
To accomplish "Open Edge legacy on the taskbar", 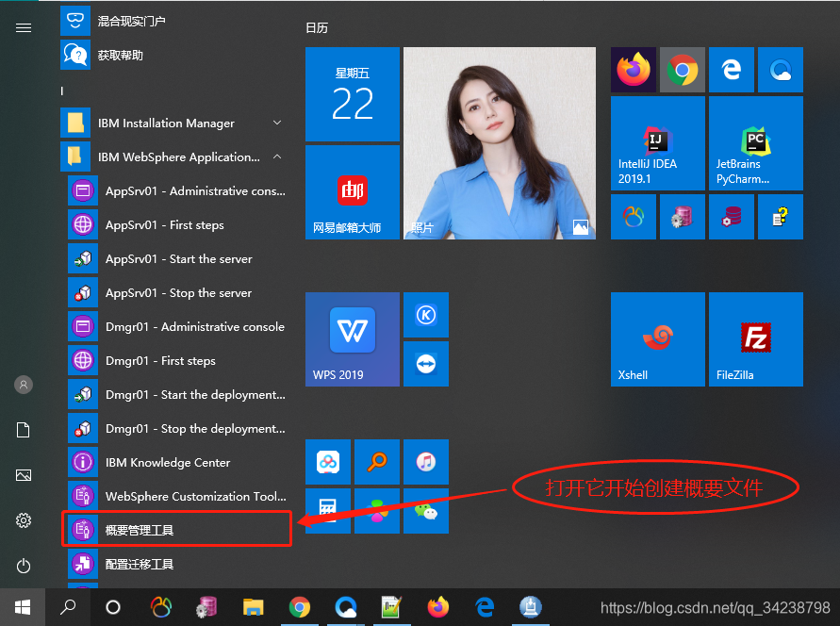I will pyautogui.click(x=485, y=607).
